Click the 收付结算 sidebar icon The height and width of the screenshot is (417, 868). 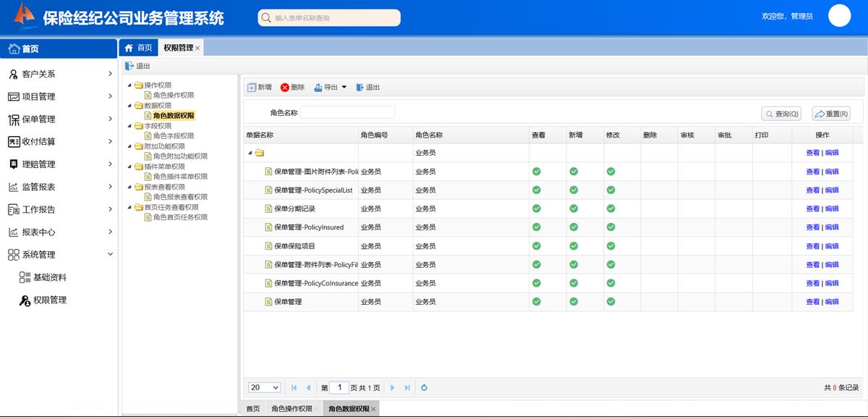coord(13,142)
